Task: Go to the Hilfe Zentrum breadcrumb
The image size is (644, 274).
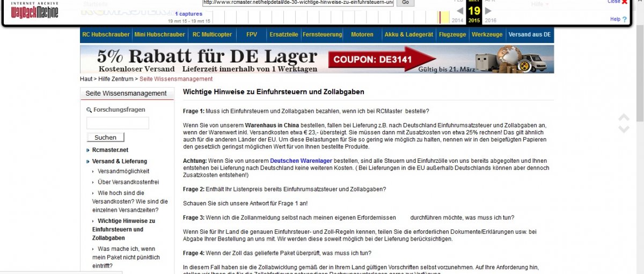Action: tap(116, 79)
